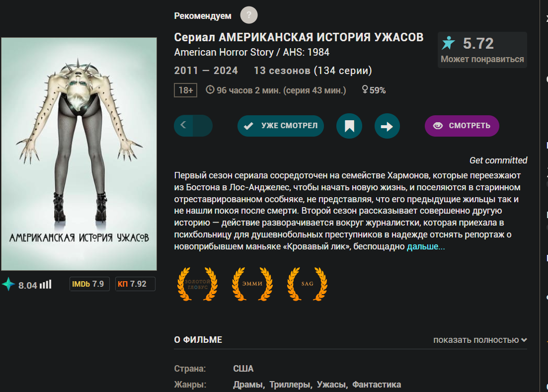Click the purple СМОТРЕТЬ watch button
The width and height of the screenshot is (548, 392).
pyautogui.click(x=462, y=126)
